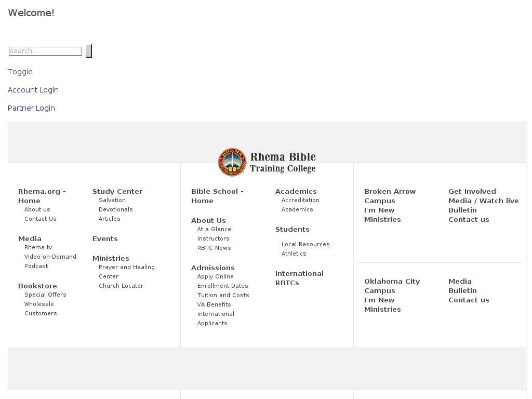This screenshot has width=532, height=399.
Task: Go to International RBTCs
Action: click(x=299, y=278)
